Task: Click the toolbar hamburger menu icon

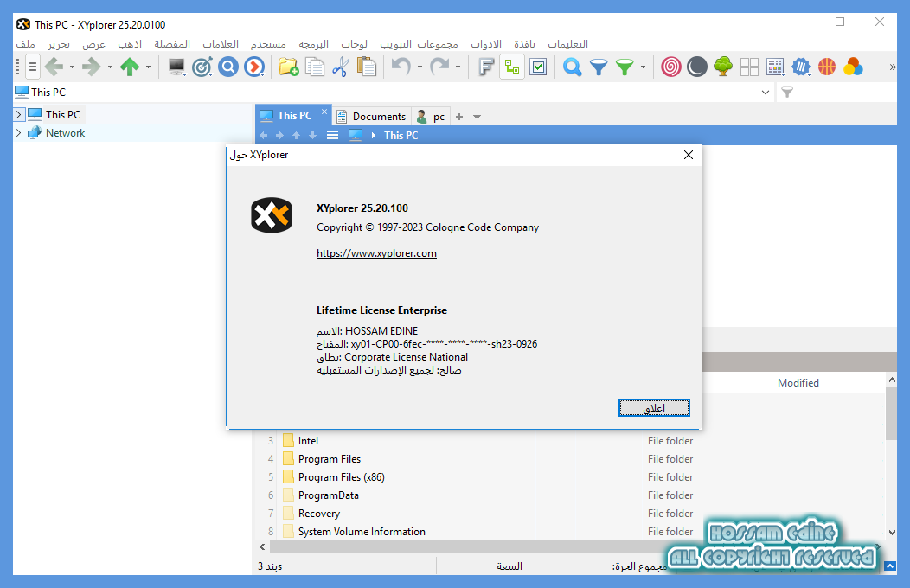Action: click(33, 67)
